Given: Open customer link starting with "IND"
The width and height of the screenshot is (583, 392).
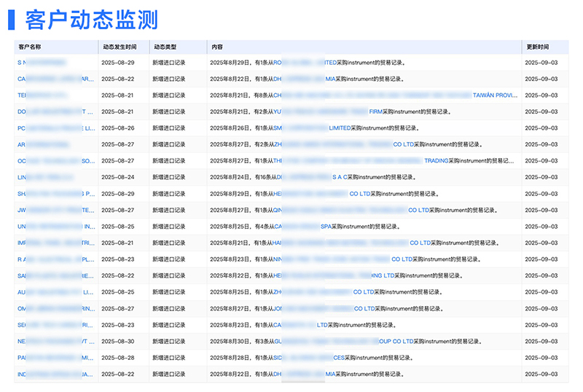Looking at the screenshot, I should pyautogui.click(x=55, y=374).
